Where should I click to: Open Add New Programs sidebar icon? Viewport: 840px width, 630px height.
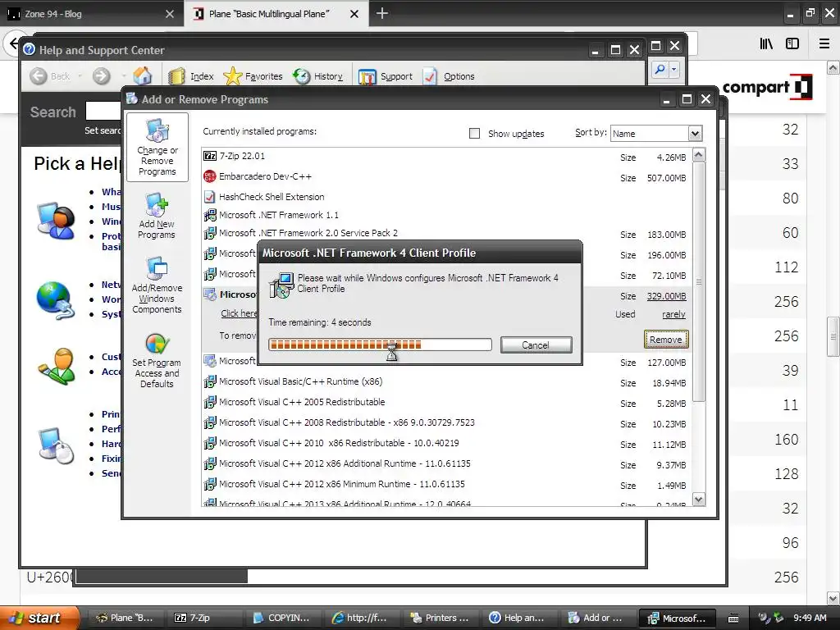[x=157, y=217]
